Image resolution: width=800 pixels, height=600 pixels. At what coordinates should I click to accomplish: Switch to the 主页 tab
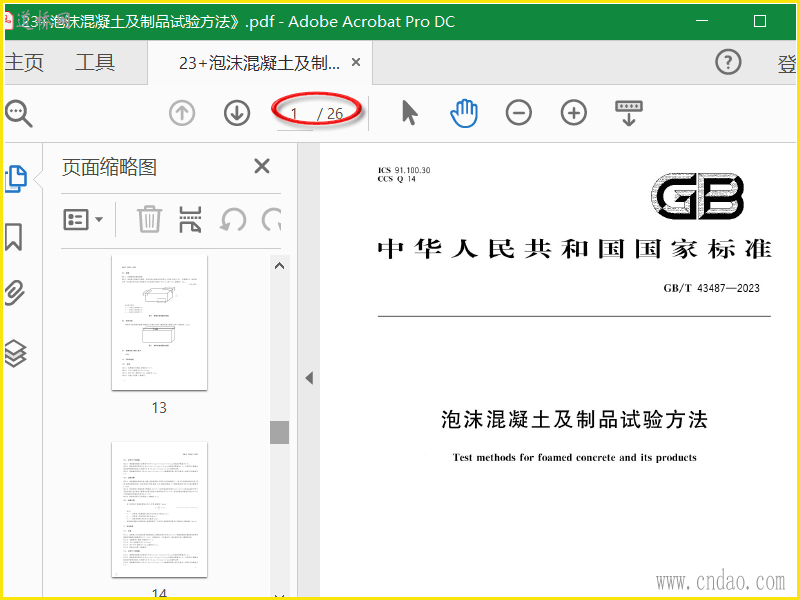(x=24, y=63)
